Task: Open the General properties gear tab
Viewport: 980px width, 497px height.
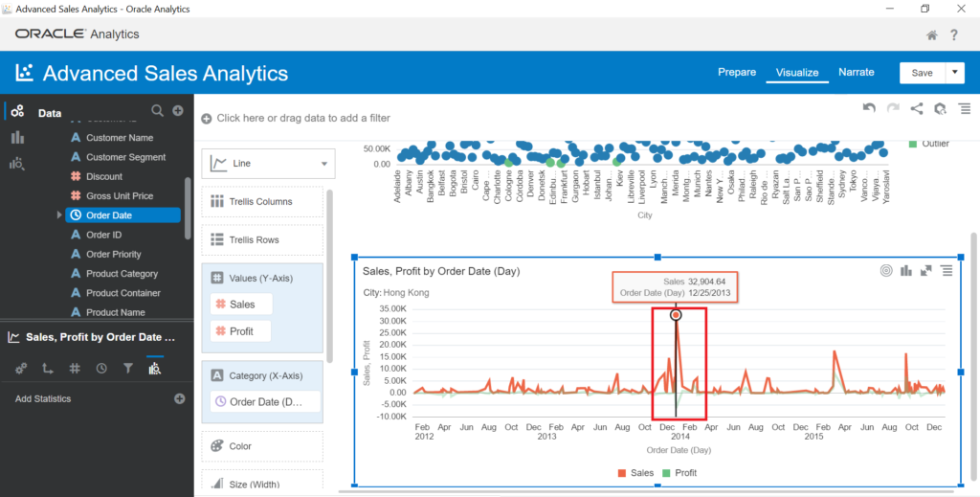Action: 21,369
